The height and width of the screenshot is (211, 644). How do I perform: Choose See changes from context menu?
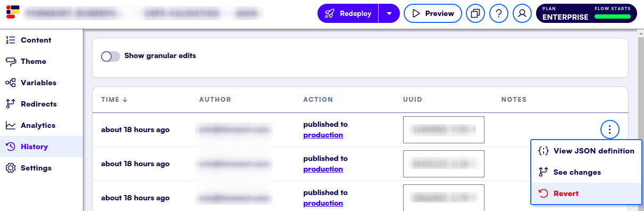click(x=586, y=172)
